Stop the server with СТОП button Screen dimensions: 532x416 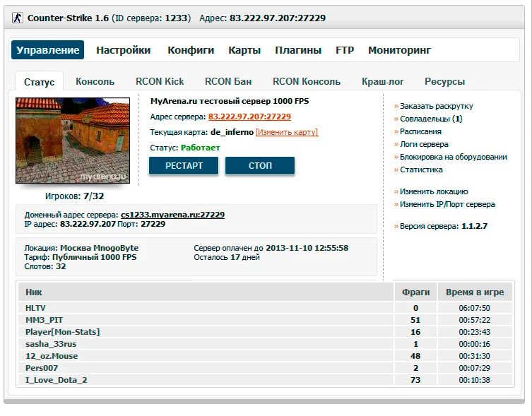(x=260, y=165)
